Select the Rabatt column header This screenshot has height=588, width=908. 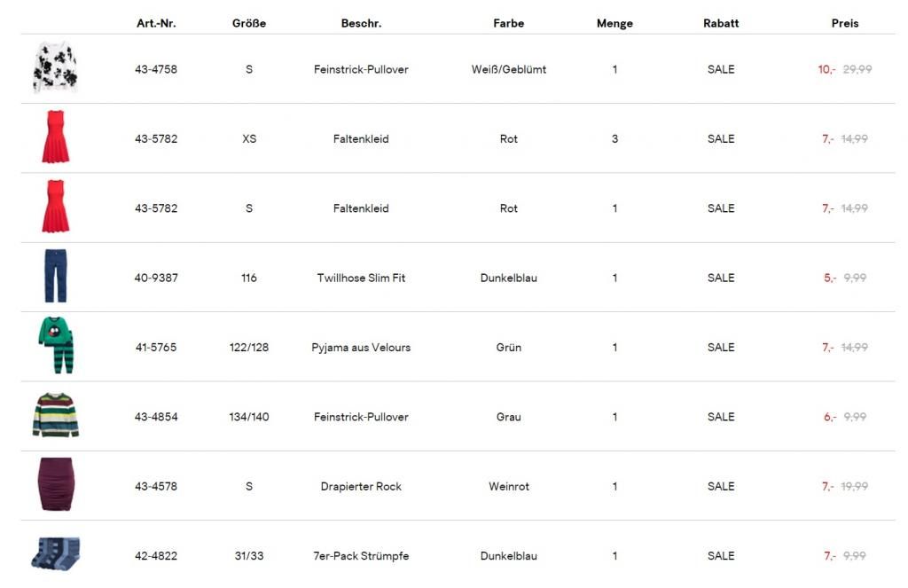[x=720, y=24]
